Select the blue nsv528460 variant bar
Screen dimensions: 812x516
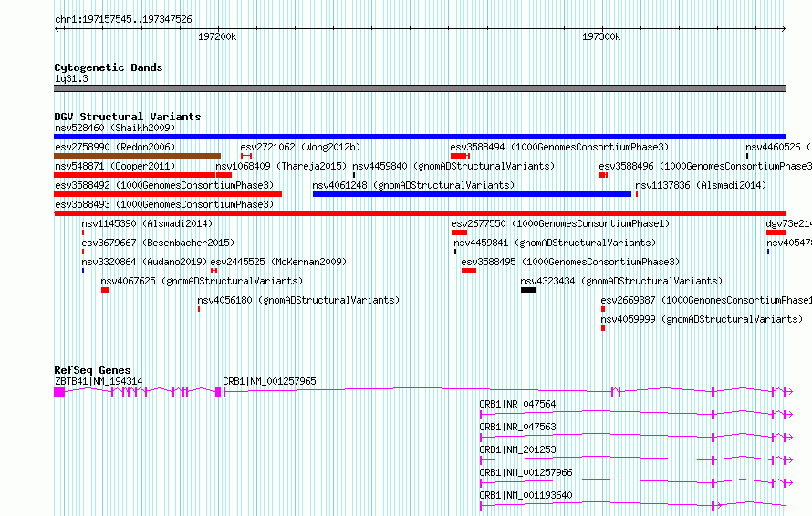pos(420,137)
